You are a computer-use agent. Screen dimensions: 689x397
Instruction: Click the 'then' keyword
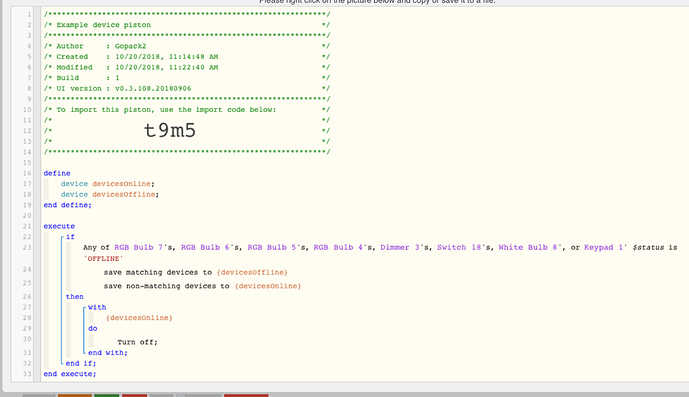pyautogui.click(x=75, y=297)
